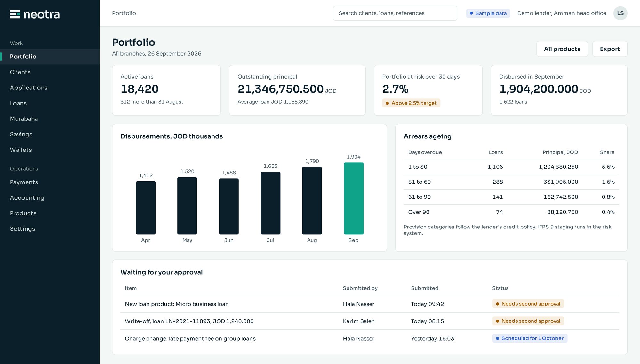Click Needs second approval for Karim Saleh
The image size is (640, 364).
coord(528,321)
